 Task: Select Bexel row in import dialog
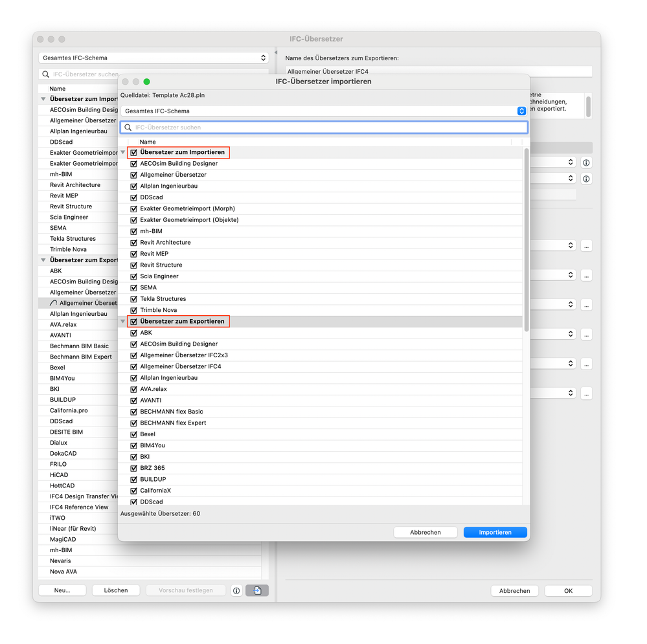320,434
